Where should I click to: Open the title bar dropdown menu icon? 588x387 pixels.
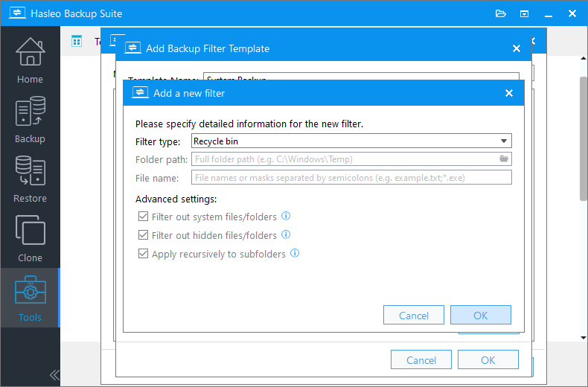(x=524, y=14)
